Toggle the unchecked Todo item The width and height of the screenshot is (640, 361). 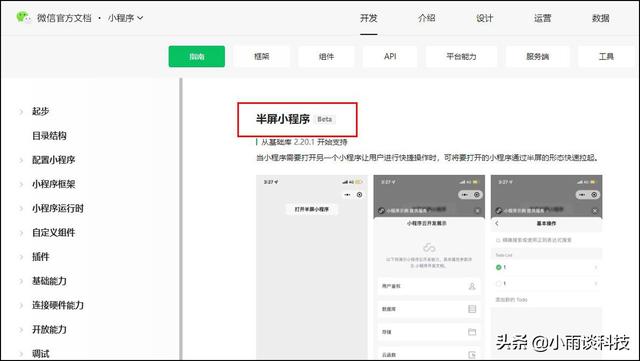(498, 283)
